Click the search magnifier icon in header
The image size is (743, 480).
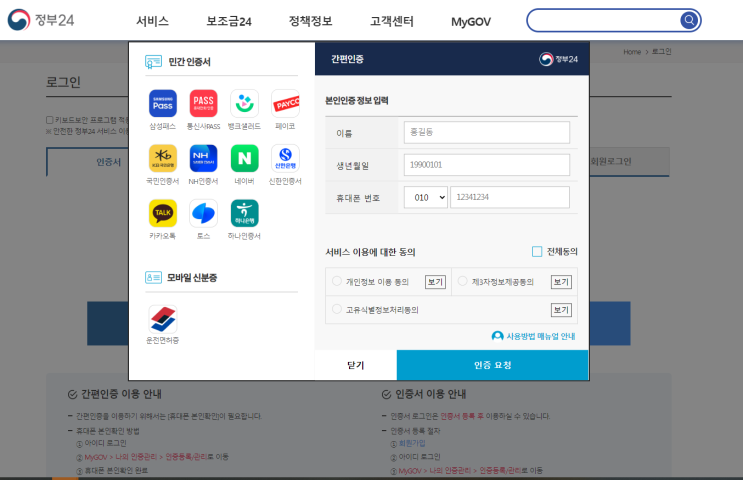pyautogui.click(x=689, y=20)
